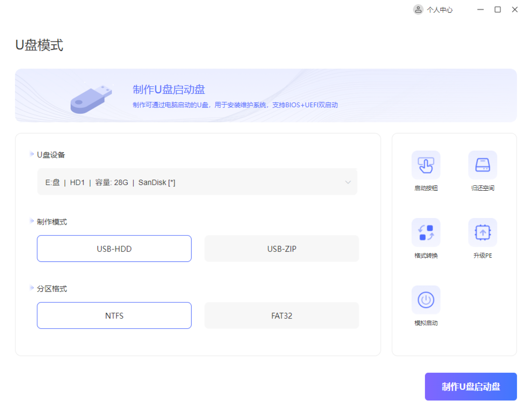Click the 升级PE upgrade icon
Image resolution: width=532 pixels, height=406 pixels.
tap(482, 232)
